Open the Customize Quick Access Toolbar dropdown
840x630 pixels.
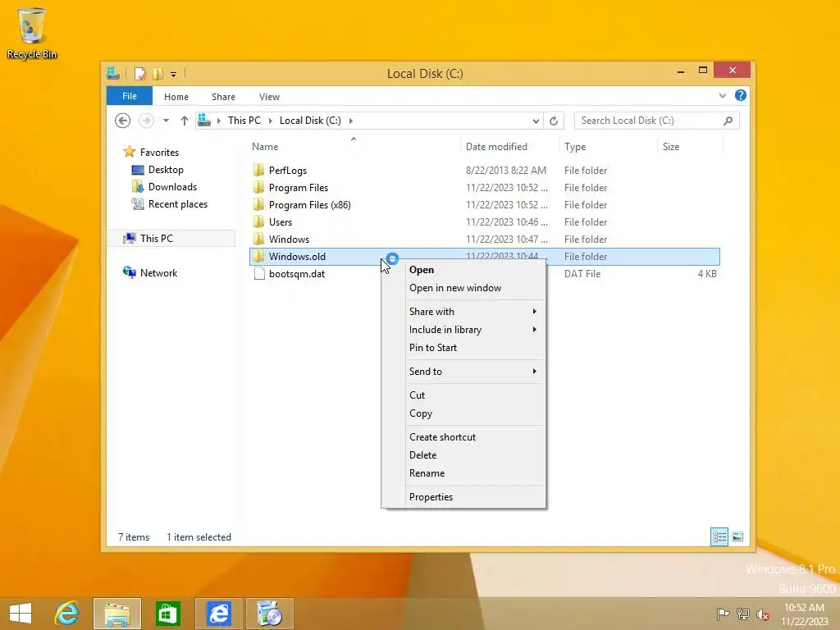pos(174,74)
